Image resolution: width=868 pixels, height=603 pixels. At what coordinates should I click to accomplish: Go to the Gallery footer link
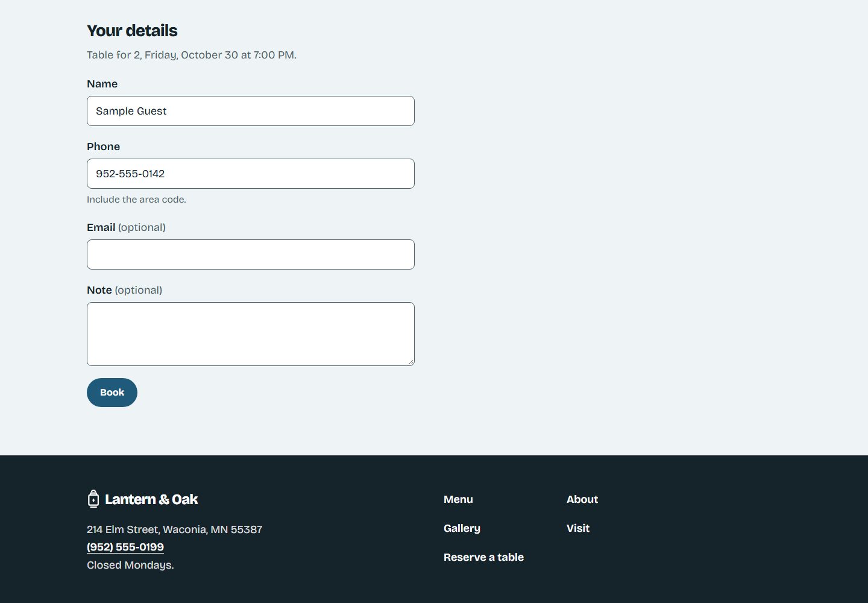(462, 528)
